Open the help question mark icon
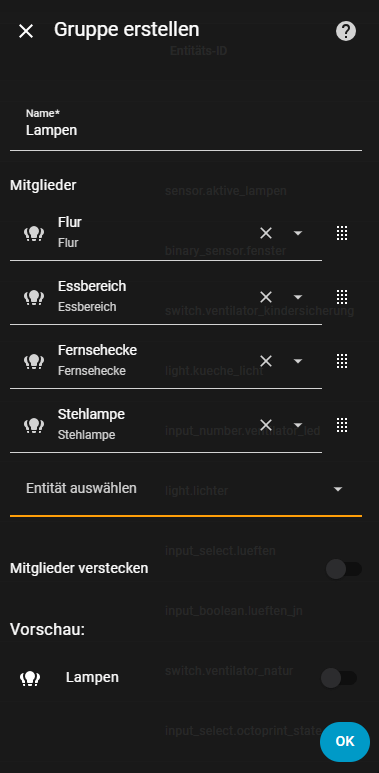 [x=345, y=31]
